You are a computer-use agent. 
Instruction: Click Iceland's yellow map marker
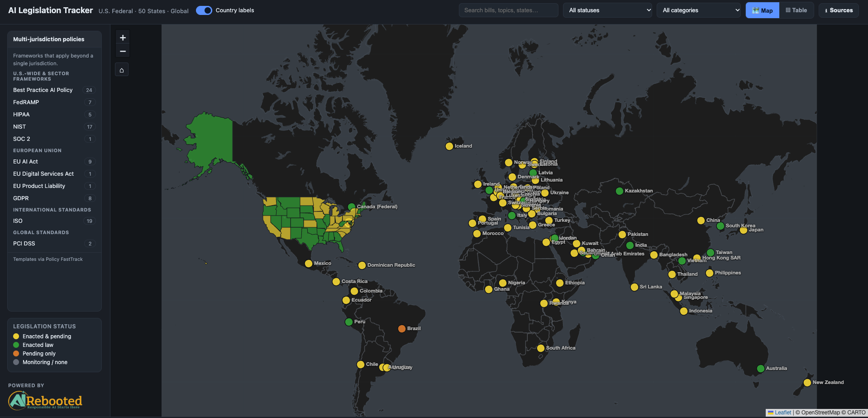pyautogui.click(x=449, y=146)
